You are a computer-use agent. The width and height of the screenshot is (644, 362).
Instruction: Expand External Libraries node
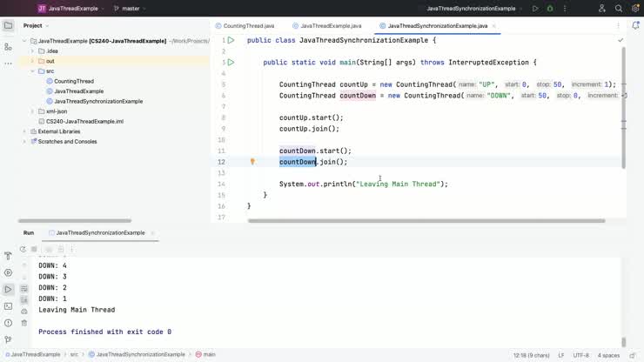click(x=24, y=131)
